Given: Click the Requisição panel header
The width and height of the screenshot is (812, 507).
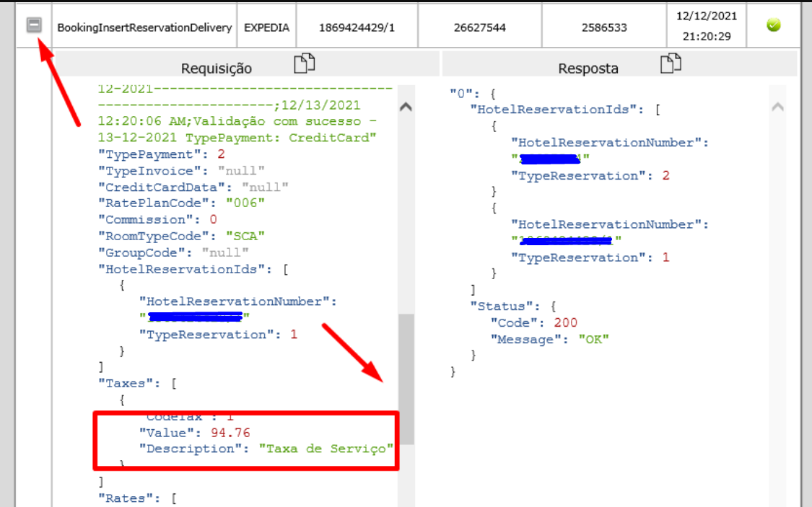Looking at the screenshot, I should [x=247, y=64].
